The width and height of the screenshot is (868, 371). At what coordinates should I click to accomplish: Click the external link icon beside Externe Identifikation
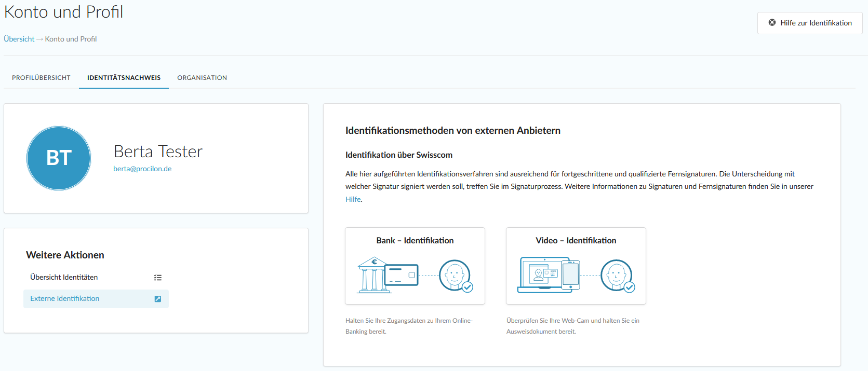tap(158, 299)
